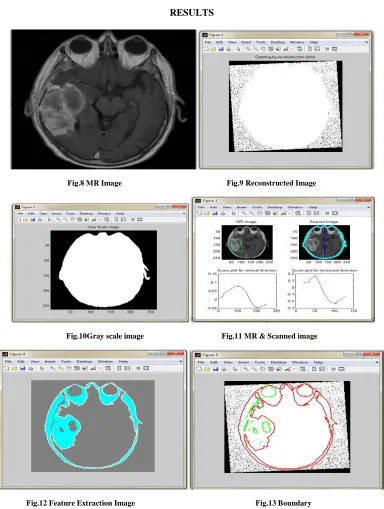
Task: Click Open File icon in Figure 1 toolbar
Action: click(213, 49)
